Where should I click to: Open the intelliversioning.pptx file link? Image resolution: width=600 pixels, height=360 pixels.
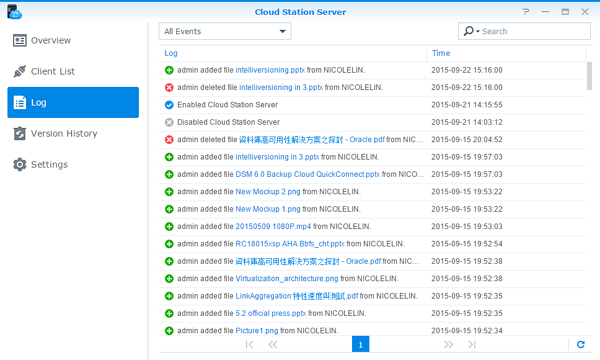coord(270,70)
